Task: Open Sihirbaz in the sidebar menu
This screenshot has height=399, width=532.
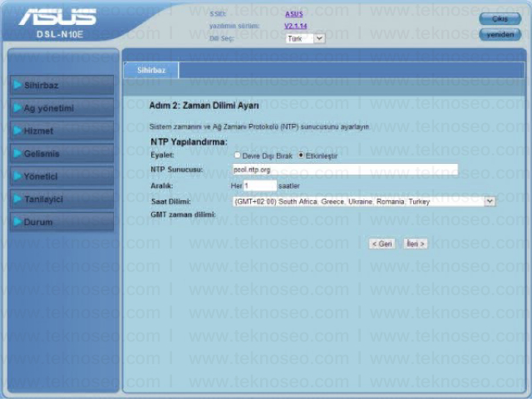Action: coord(62,85)
